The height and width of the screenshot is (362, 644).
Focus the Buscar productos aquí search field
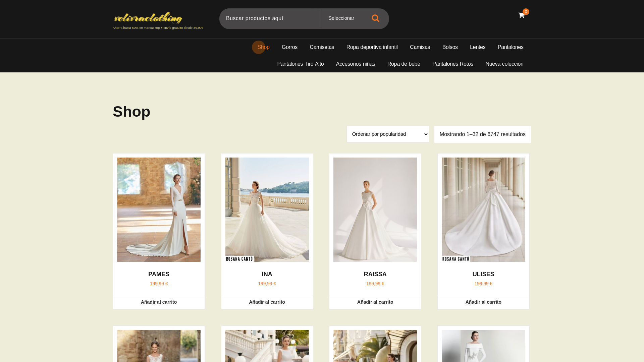(x=270, y=18)
